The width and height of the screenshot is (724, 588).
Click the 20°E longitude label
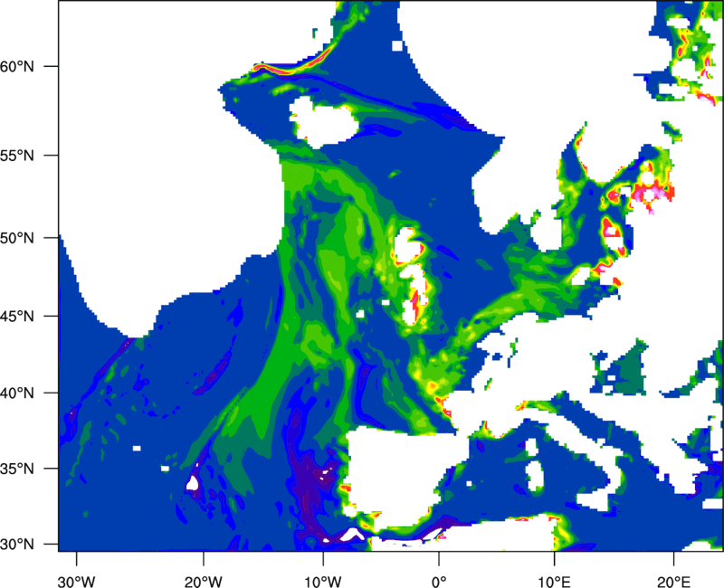pyautogui.click(x=673, y=582)
